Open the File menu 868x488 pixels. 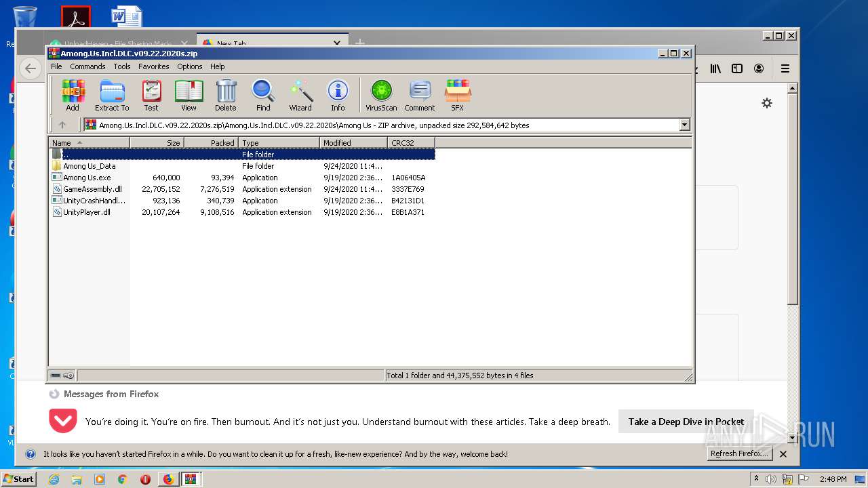56,66
